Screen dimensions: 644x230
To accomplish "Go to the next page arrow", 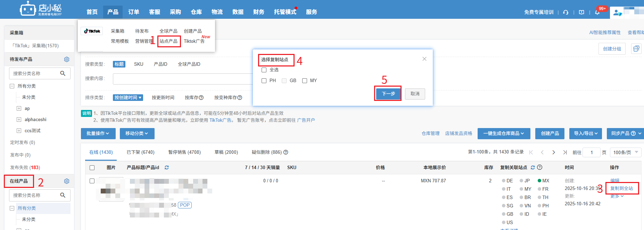I will 554,152.
